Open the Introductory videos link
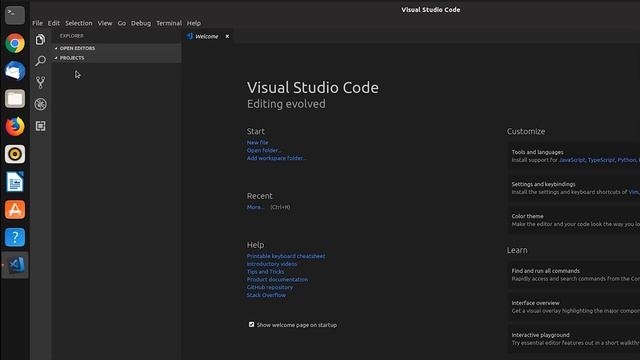This screenshot has height=360, width=640. tap(272, 264)
